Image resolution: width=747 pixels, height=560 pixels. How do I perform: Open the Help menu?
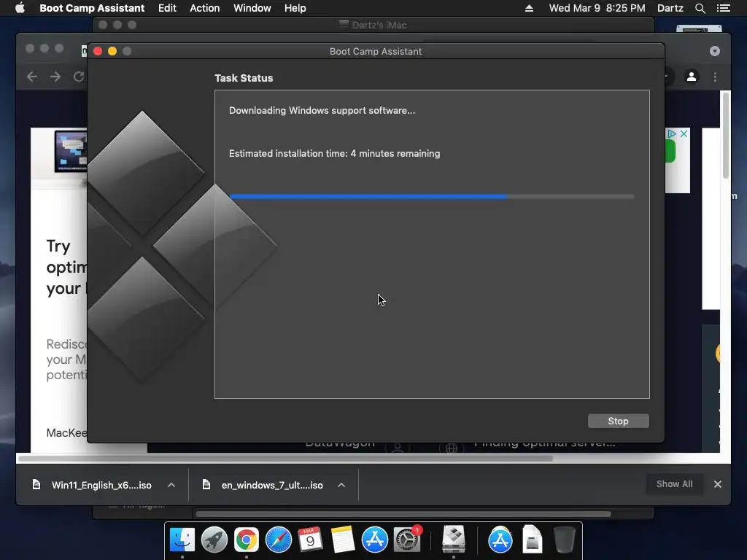pyautogui.click(x=295, y=8)
